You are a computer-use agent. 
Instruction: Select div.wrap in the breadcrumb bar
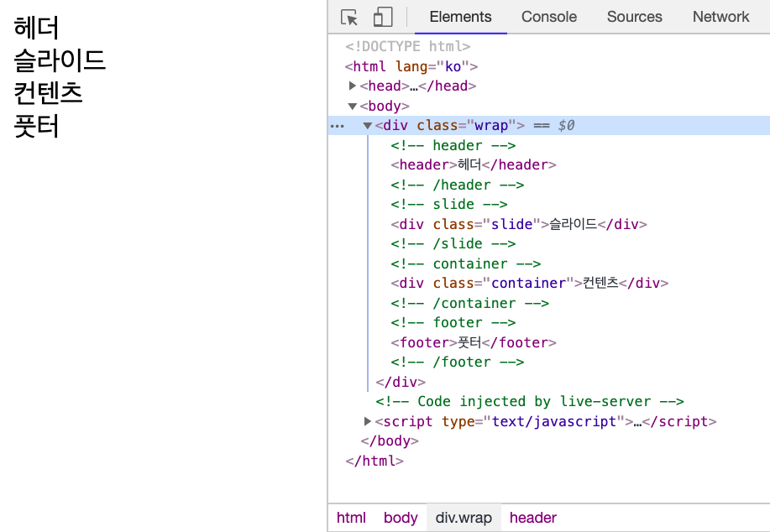coord(464,518)
